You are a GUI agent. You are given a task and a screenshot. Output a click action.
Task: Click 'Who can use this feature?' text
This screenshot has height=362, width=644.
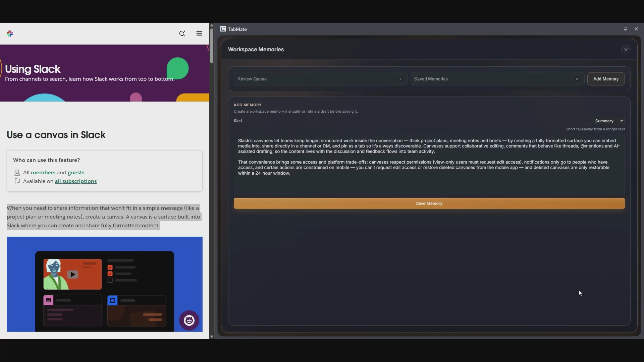pyautogui.click(x=46, y=160)
